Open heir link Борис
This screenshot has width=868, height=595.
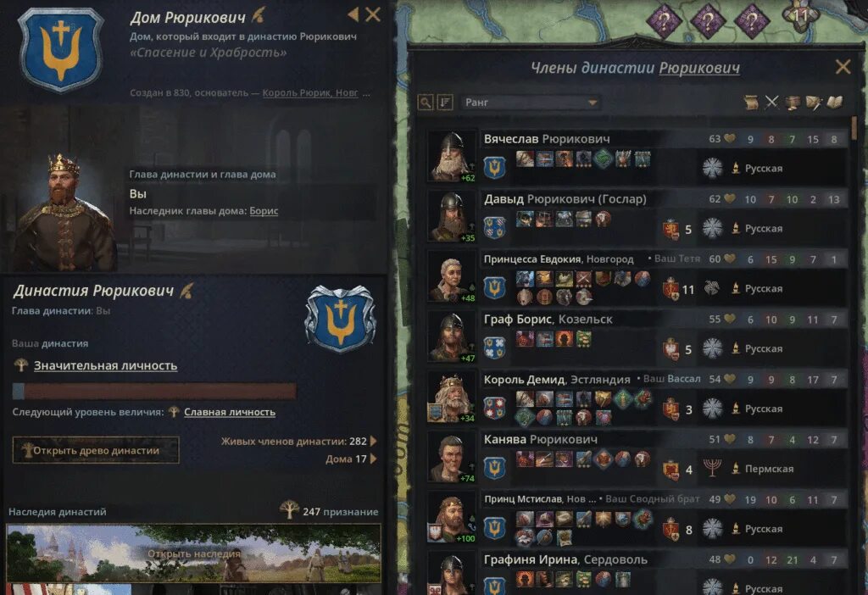click(264, 211)
